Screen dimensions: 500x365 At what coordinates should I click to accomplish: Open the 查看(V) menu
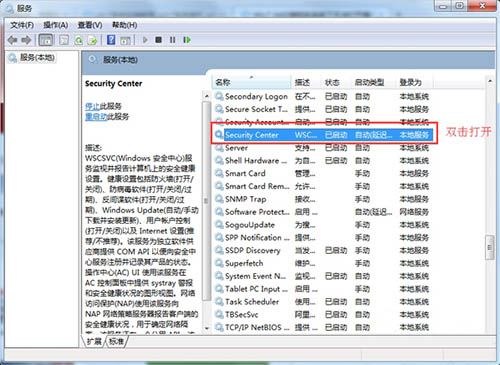pyautogui.click(x=90, y=25)
